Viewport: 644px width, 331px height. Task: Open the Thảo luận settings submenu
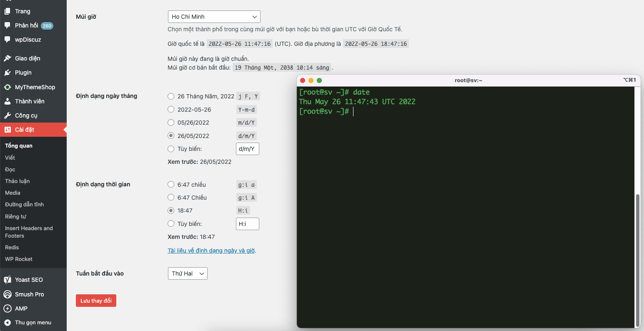coord(18,181)
